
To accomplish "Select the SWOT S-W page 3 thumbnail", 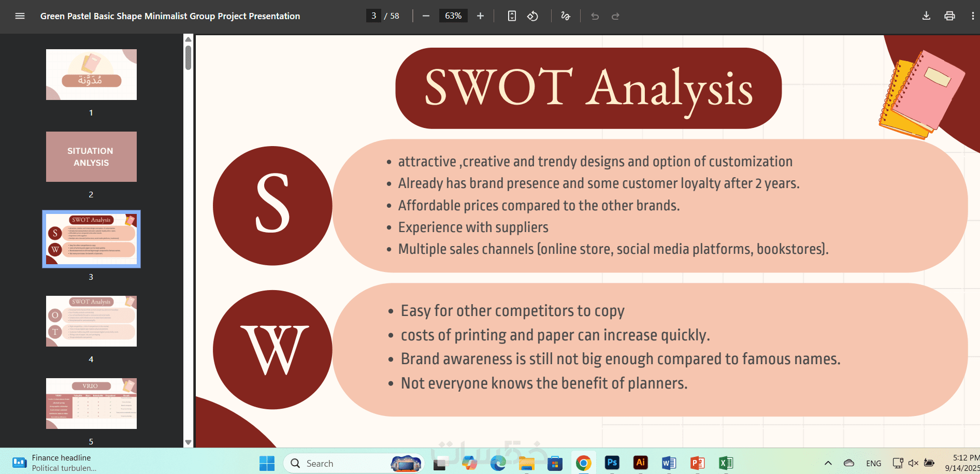I will (91, 239).
